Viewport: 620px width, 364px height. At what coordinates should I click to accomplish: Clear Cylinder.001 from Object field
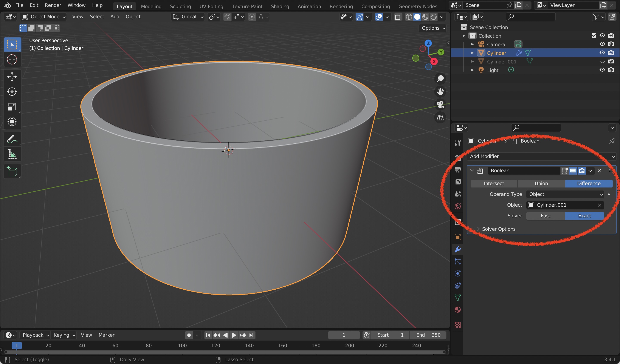point(600,205)
